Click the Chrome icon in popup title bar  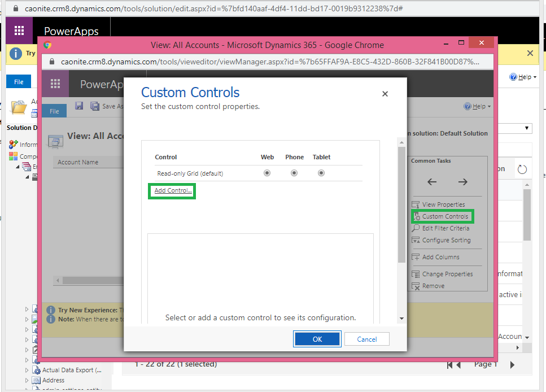click(47, 45)
